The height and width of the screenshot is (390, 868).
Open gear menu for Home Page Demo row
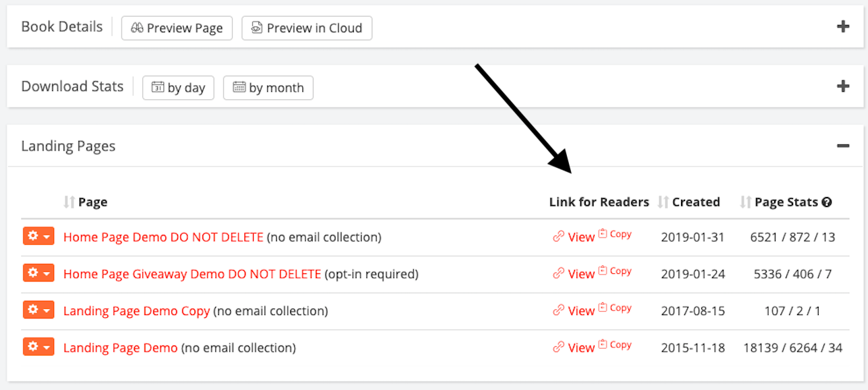(x=38, y=236)
